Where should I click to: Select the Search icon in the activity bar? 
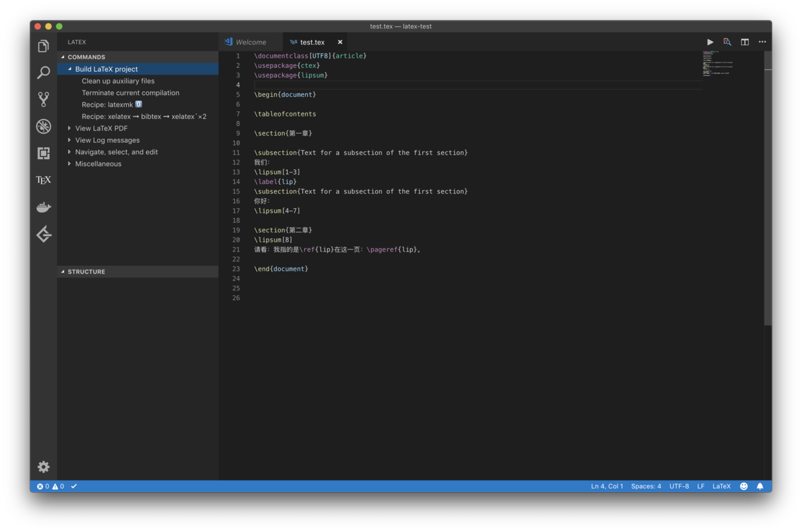click(43, 72)
